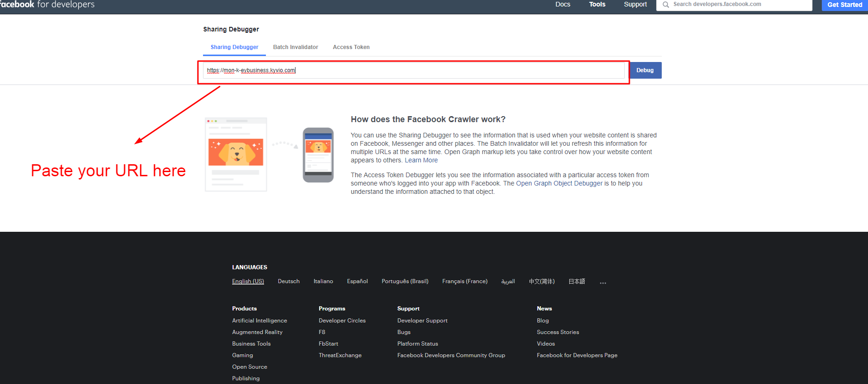
Task: Open the Bugs support link
Action: [404, 332]
